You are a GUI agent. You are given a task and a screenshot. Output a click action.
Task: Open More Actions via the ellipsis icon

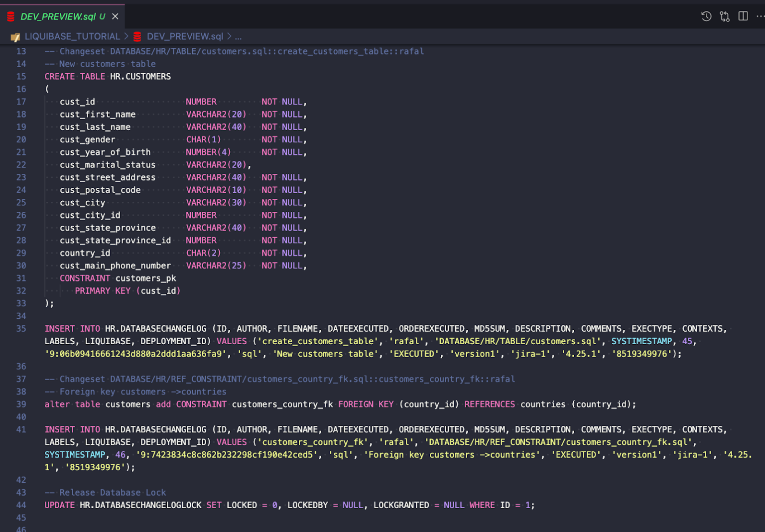[x=760, y=16]
